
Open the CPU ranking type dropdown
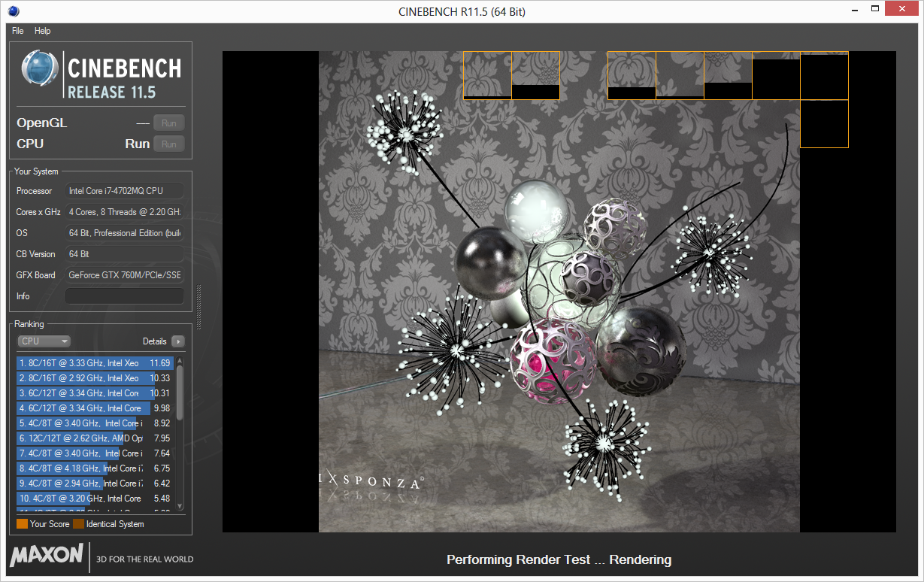(44, 341)
